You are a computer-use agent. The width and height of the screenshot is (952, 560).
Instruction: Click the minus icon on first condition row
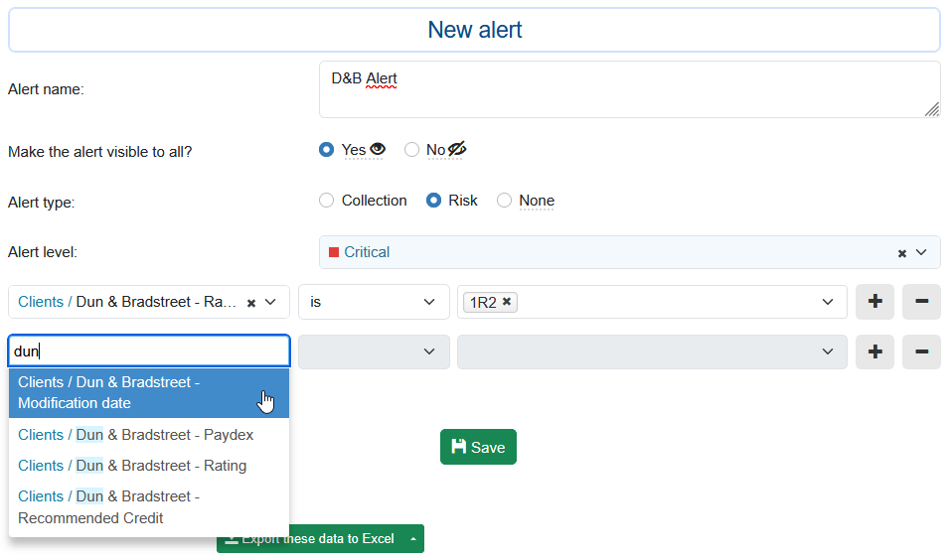coord(921,302)
